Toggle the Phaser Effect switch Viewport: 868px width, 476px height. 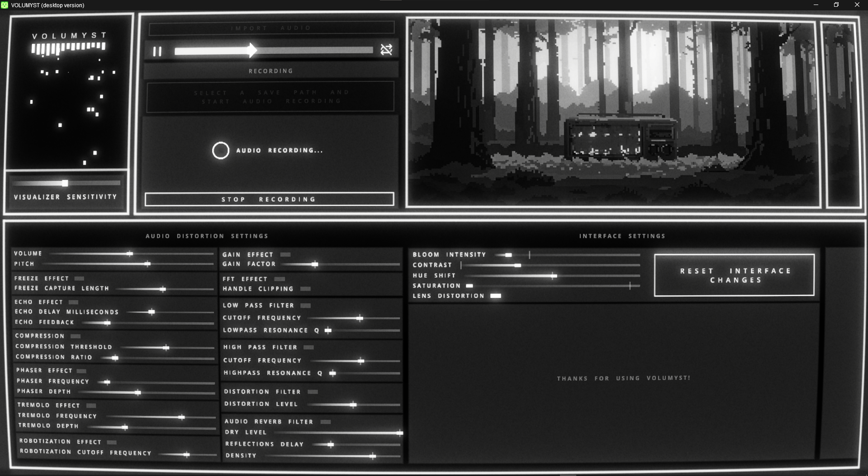pyautogui.click(x=81, y=371)
